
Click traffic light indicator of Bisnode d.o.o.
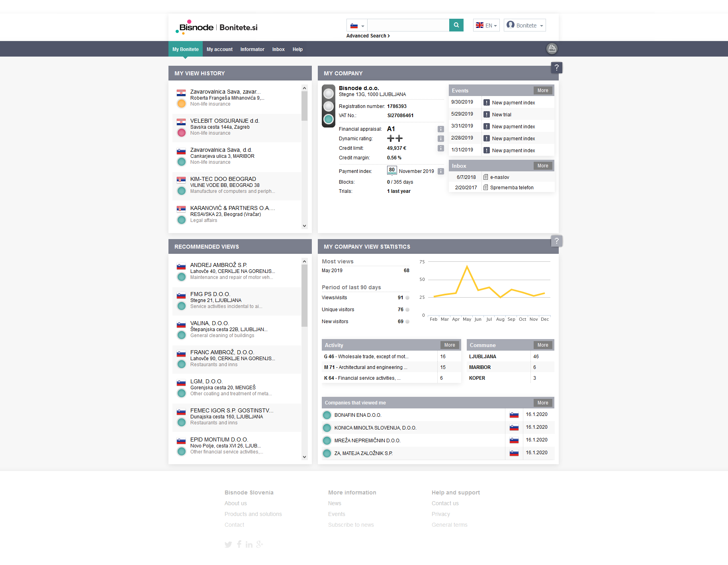(329, 106)
